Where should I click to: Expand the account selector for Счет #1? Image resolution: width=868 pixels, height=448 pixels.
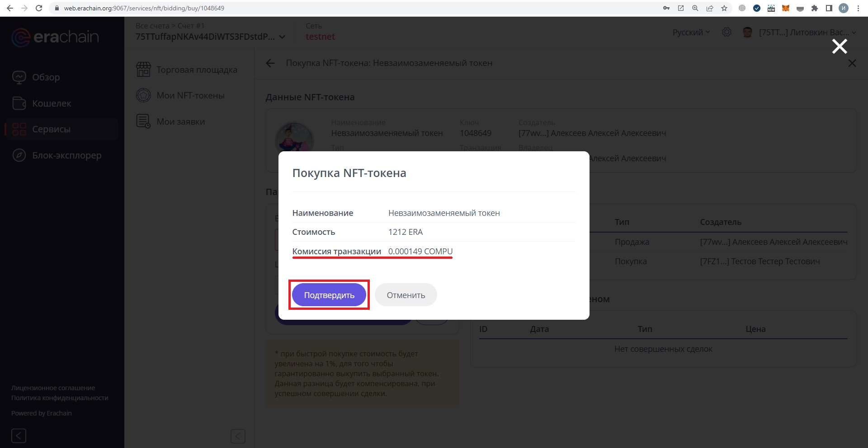(283, 37)
